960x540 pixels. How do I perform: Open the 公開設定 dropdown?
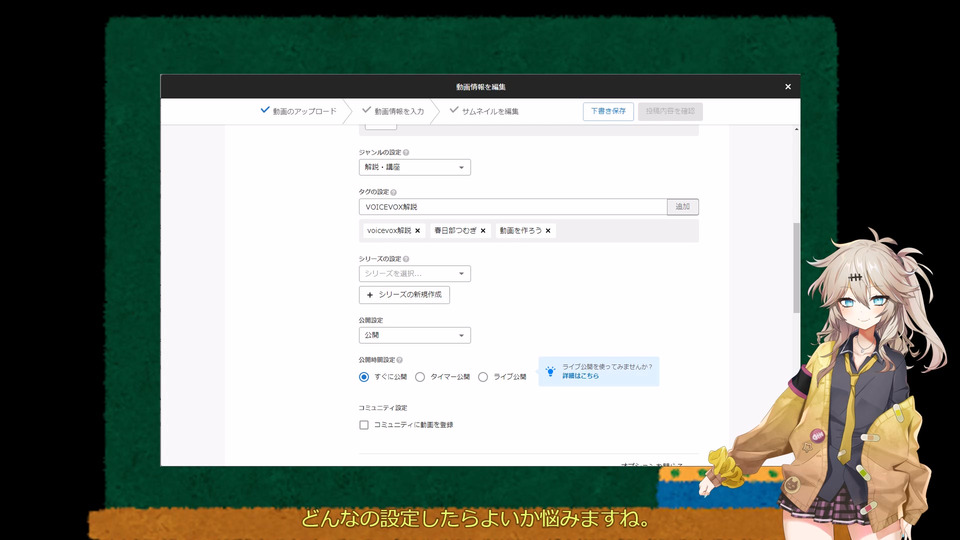pos(414,336)
